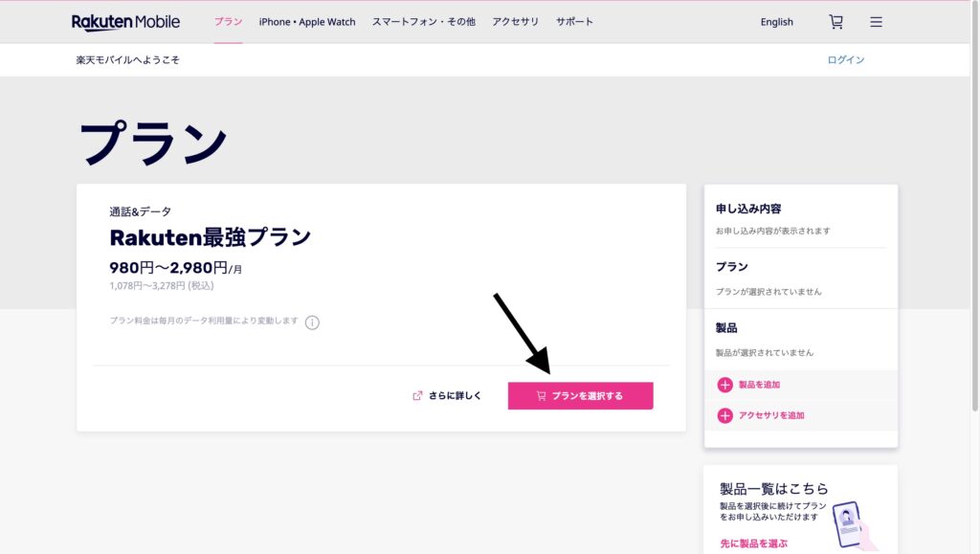Click 製品が選択されていません text
Screen dimensions: 980x554
coord(765,353)
